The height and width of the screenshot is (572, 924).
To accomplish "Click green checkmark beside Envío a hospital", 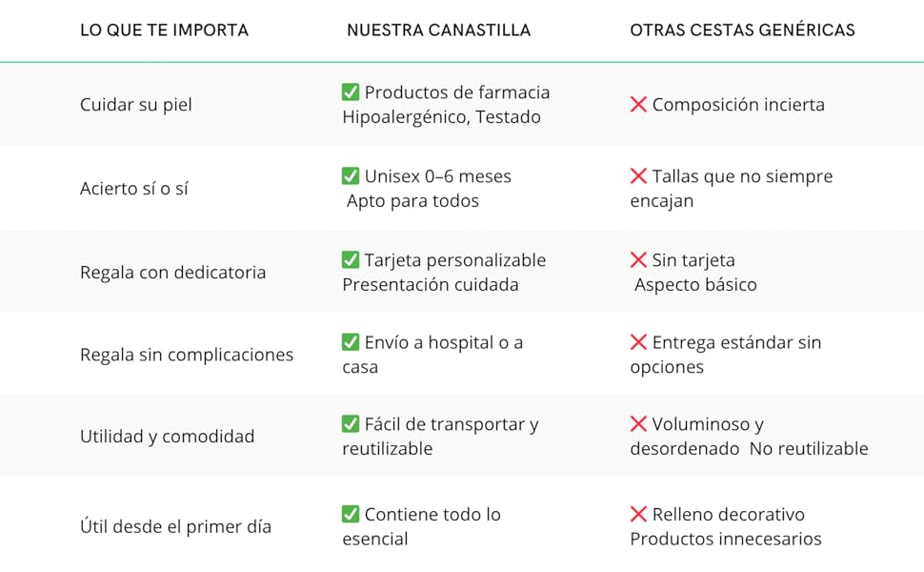I will 351,342.
